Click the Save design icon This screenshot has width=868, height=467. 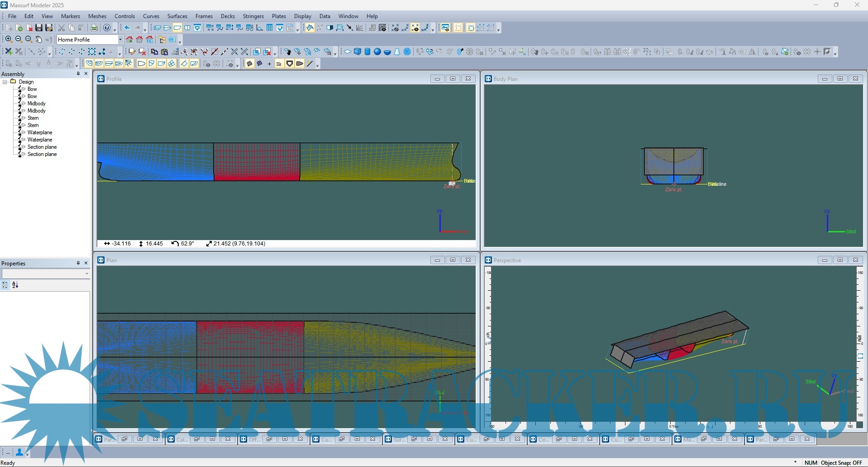point(39,28)
